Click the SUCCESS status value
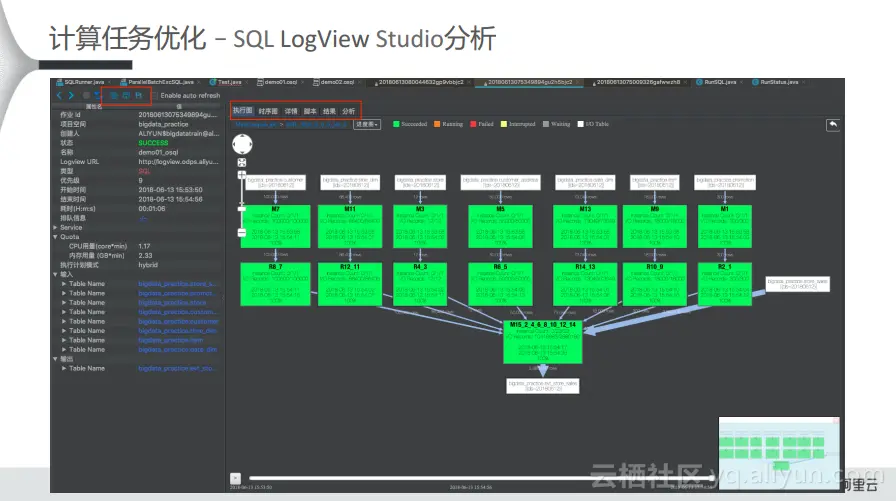The width and height of the screenshot is (896, 501). pyautogui.click(x=153, y=143)
